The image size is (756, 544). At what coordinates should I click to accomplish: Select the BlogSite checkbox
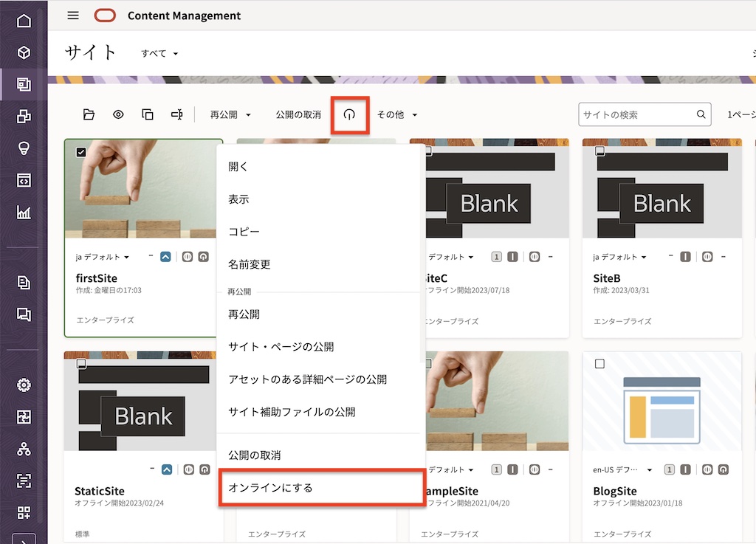(599, 364)
